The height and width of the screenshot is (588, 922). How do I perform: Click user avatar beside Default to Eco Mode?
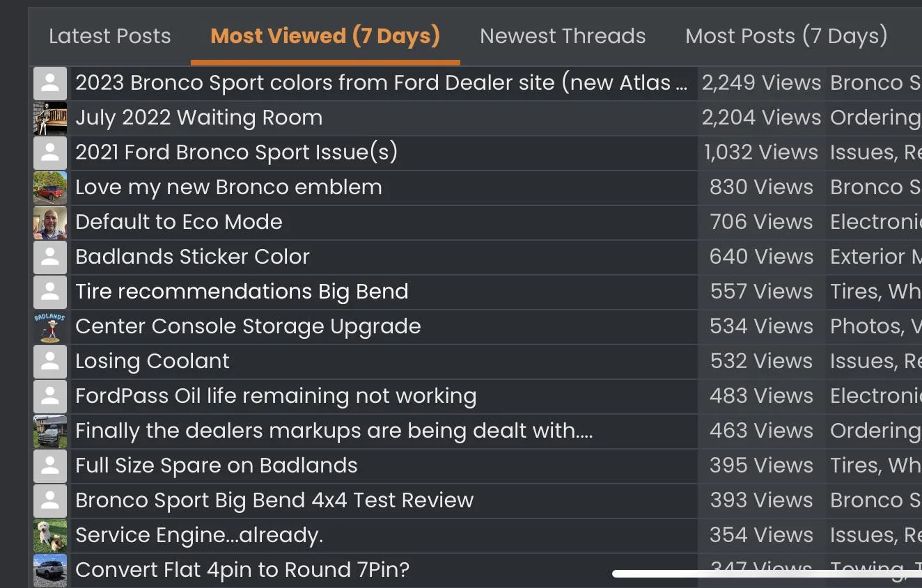(x=50, y=223)
